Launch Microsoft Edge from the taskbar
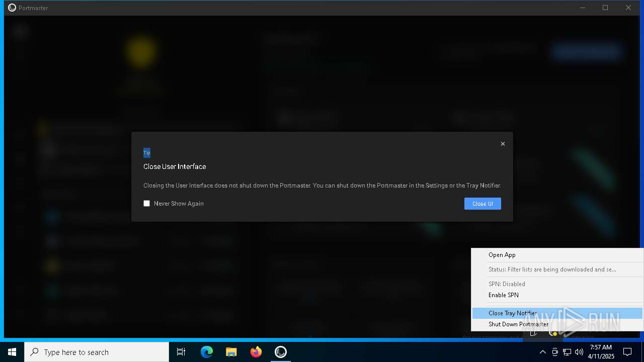The width and height of the screenshot is (644, 362). point(207,352)
